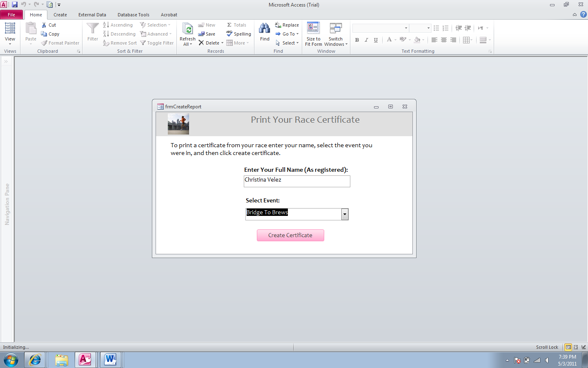This screenshot has width=588, height=368.
Task: Click the font background color swatch
Action: coord(417,40)
